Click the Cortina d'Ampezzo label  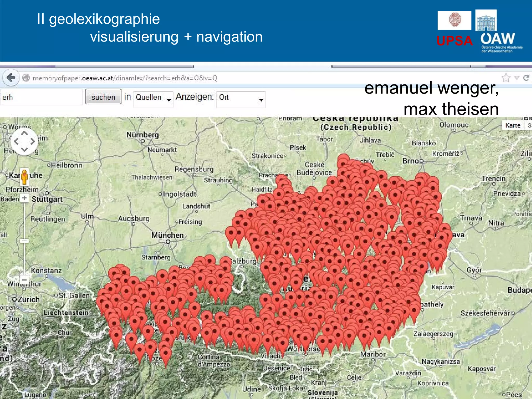[214, 361]
